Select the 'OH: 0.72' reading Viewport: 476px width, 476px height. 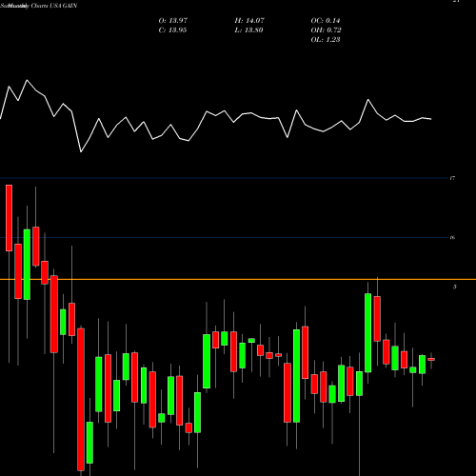click(x=326, y=30)
